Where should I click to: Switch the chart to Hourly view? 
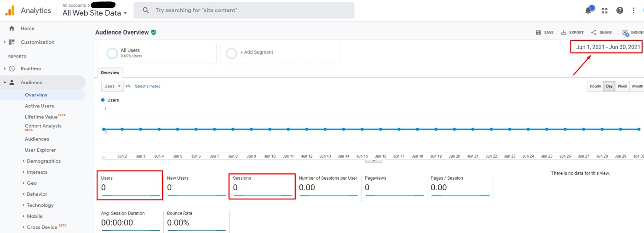595,86
